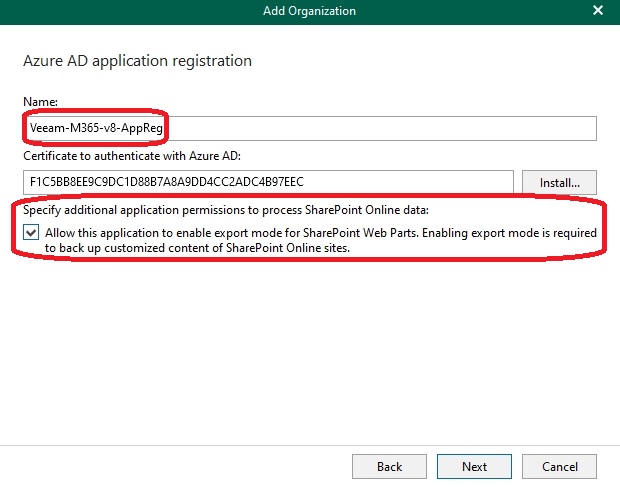Click the 'Allow this application to enable export mode' text

coord(321,240)
